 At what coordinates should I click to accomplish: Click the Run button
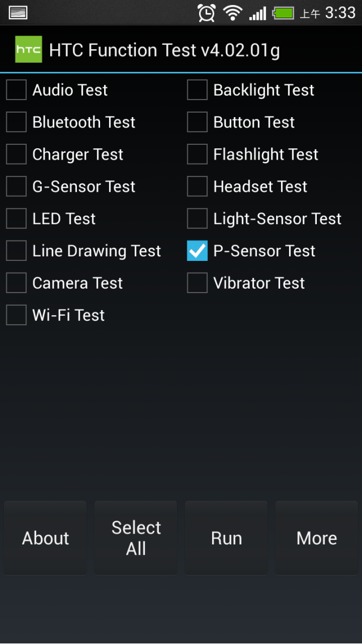click(226, 538)
